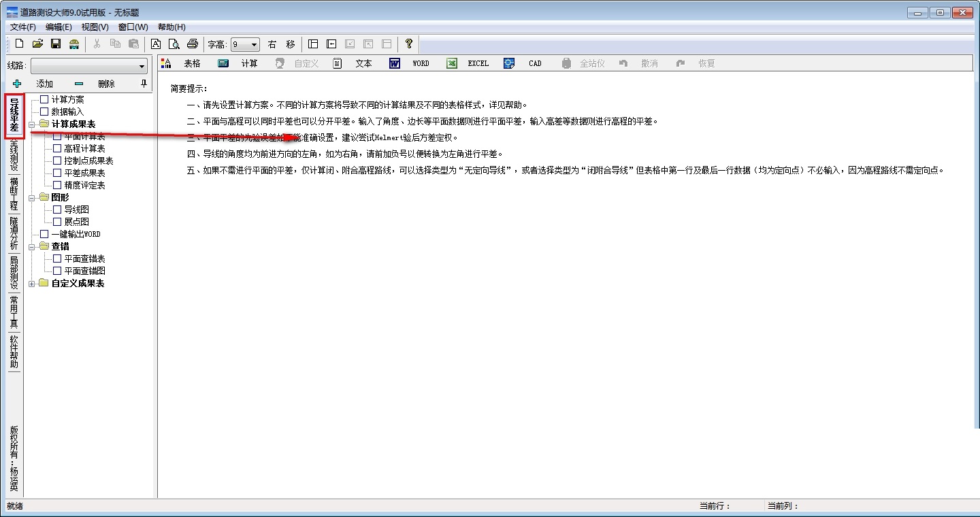Screen dimensions: 980x517
Task: Select the 精度评定表 tree item
Action: pyautogui.click(x=84, y=185)
